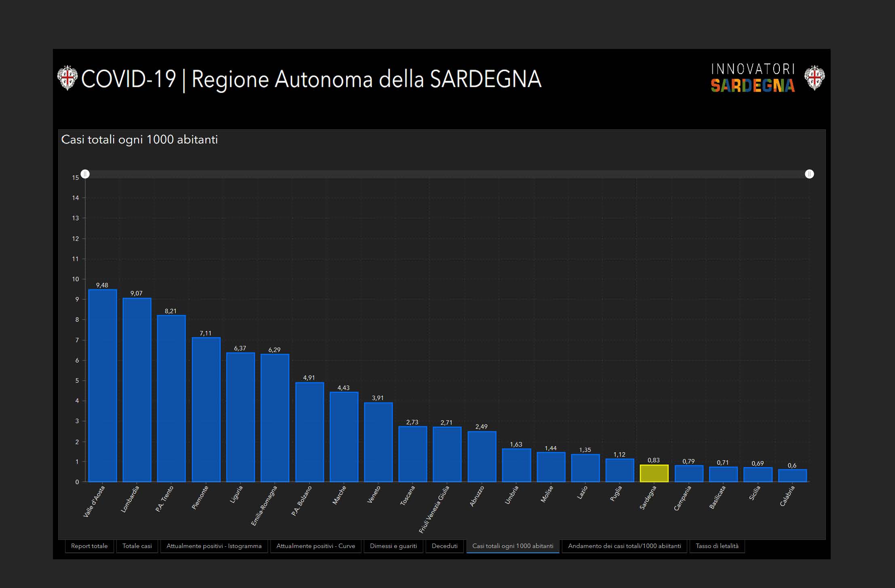The width and height of the screenshot is (895, 588).
Task: Click the Calabria bar
Action: pyautogui.click(x=792, y=476)
